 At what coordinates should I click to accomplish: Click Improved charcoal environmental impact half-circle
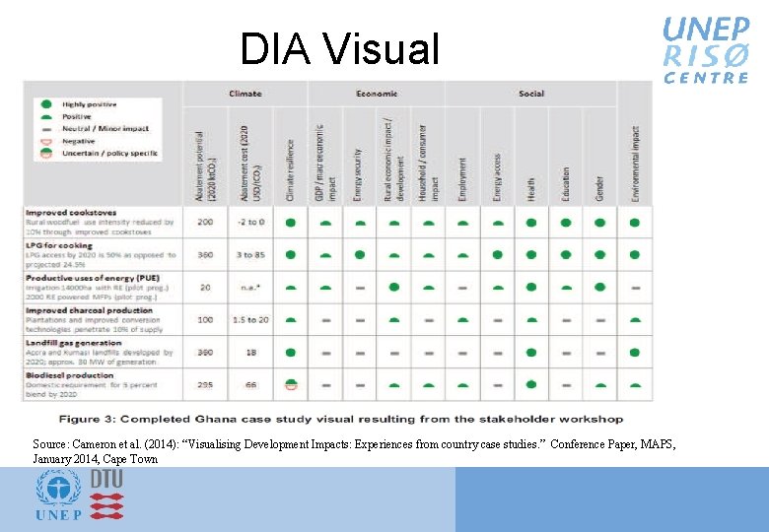click(x=635, y=320)
